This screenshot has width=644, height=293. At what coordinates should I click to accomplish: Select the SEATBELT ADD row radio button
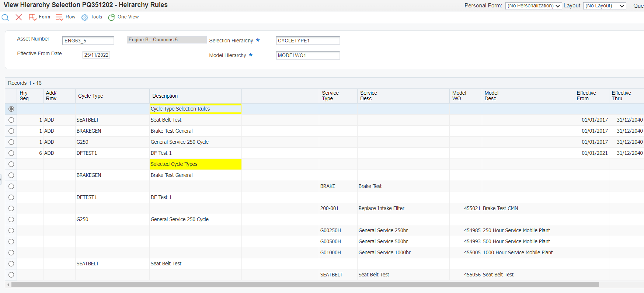pos(11,120)
